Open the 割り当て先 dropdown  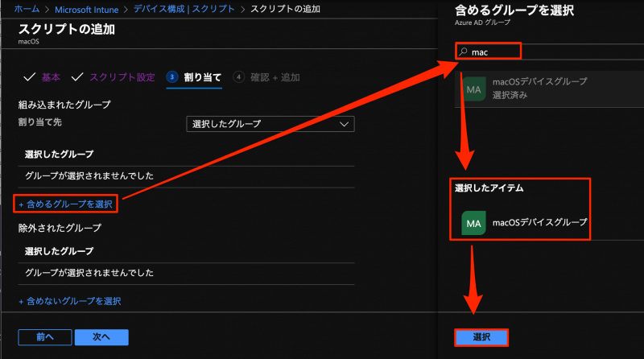[x=270, y=124]
